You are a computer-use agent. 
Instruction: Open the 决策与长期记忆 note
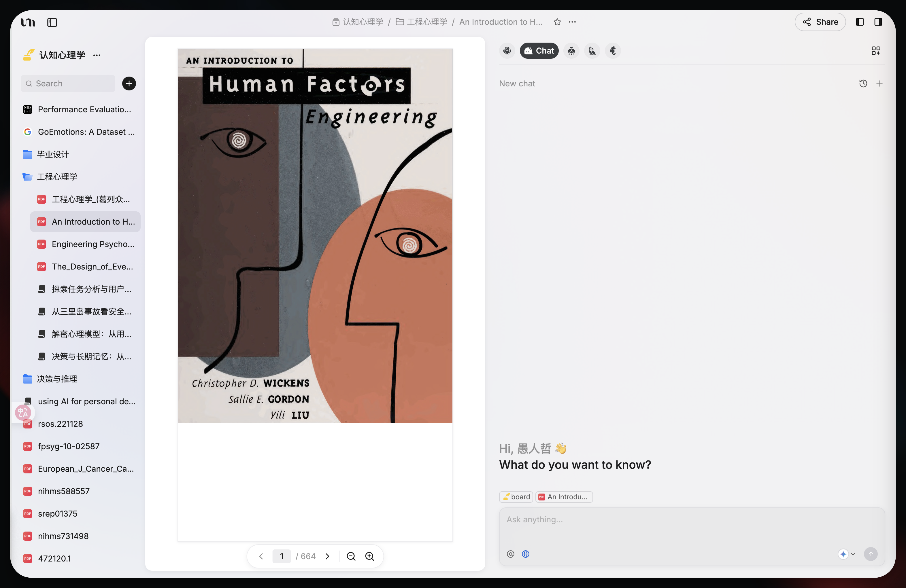(x=85, y=356)
